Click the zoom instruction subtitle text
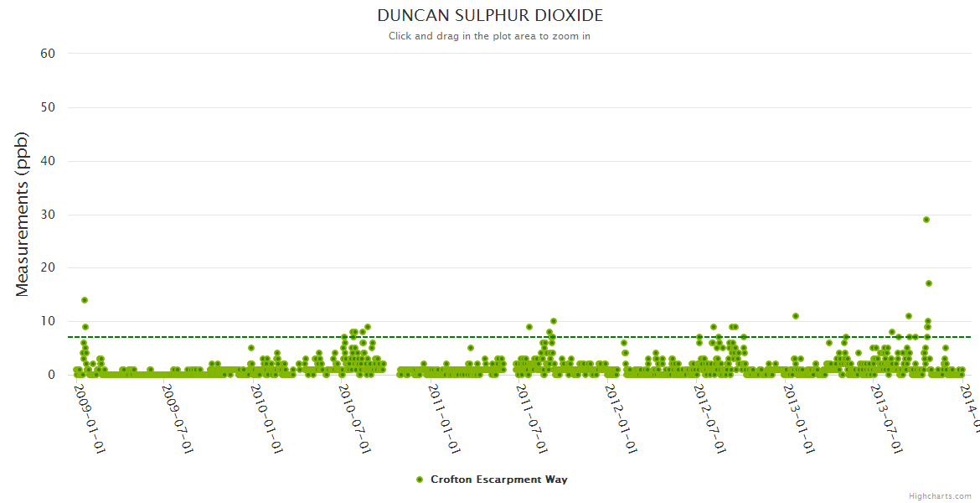This screenshot has height=503, width=980. click(x=489, y=36)
